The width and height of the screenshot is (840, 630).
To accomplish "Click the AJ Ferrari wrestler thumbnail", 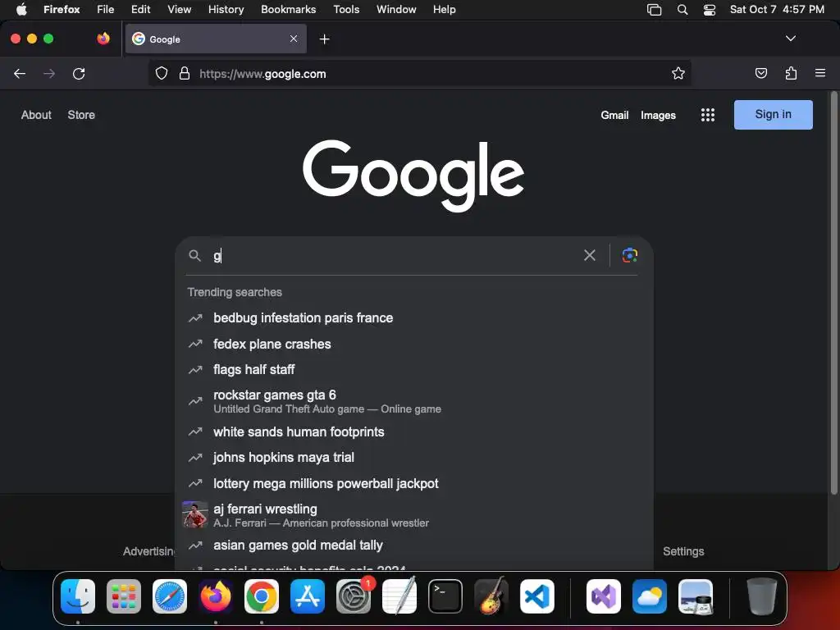I will click(x=195, y=515).
